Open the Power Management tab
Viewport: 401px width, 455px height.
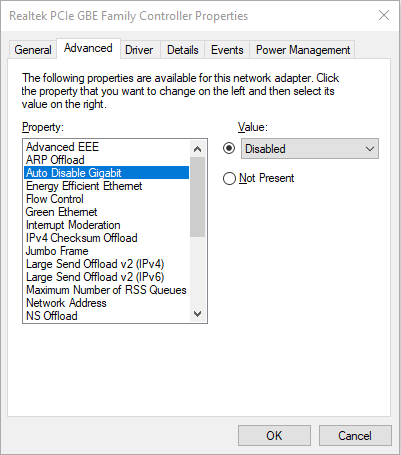point(303,50)
